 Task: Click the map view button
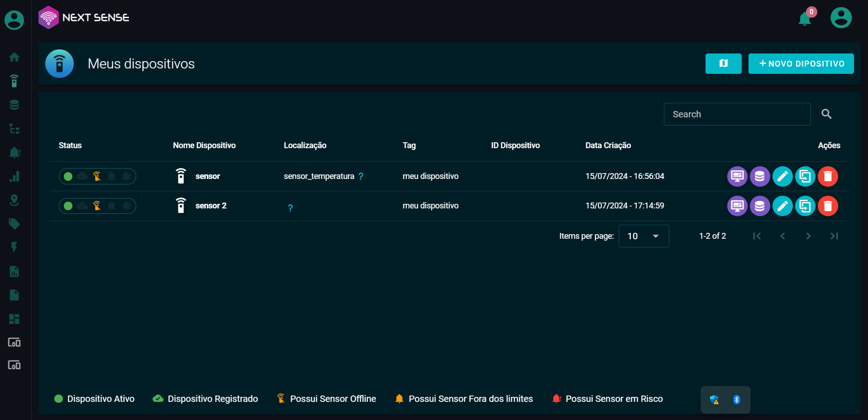(x=723, y=63)
